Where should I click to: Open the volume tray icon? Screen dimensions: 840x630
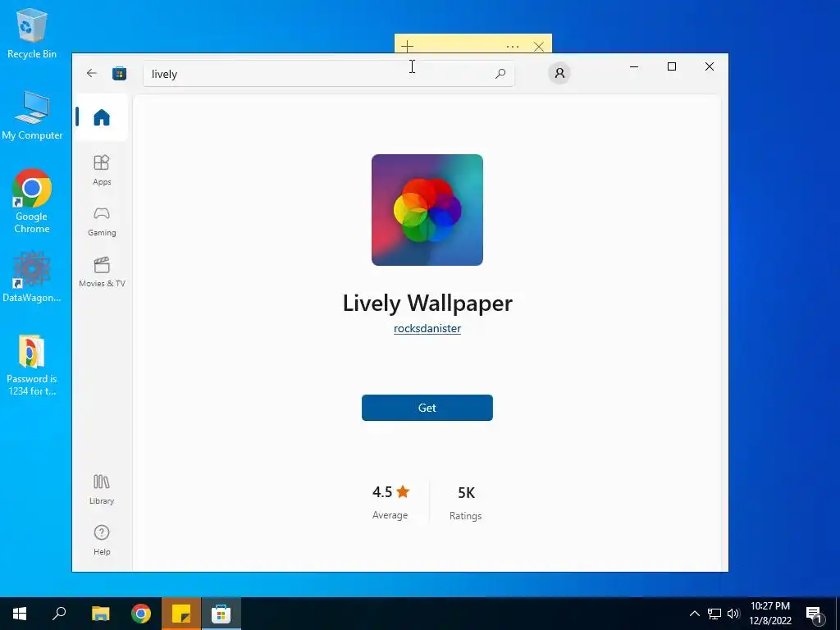[733, 614]
